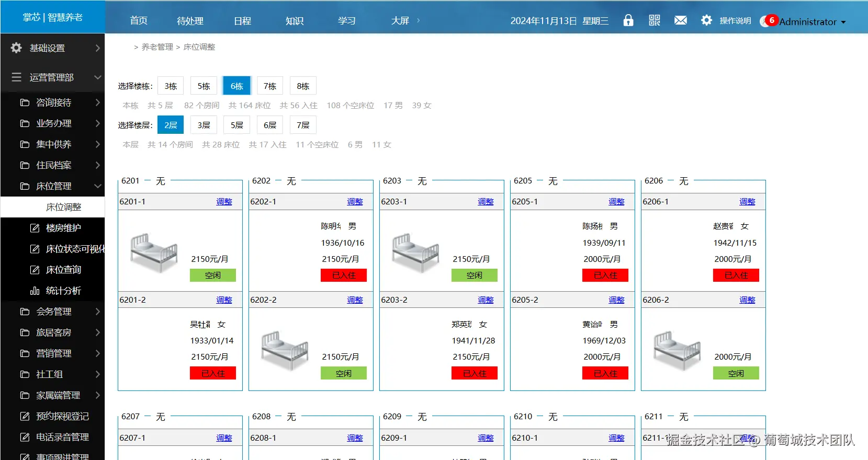Expand the 咨询接待 arrow

(97, 102)
